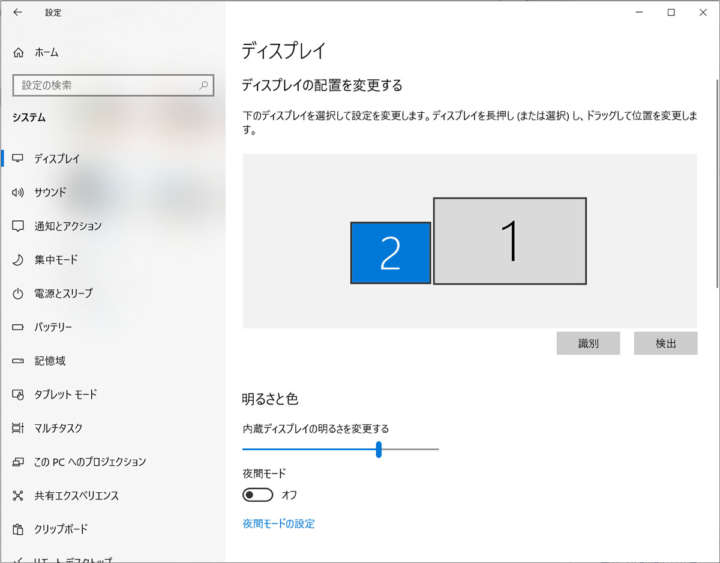
Task: Click the 電源とスリープ power icon
Action: pyautogui.click(x=18, y=294)
